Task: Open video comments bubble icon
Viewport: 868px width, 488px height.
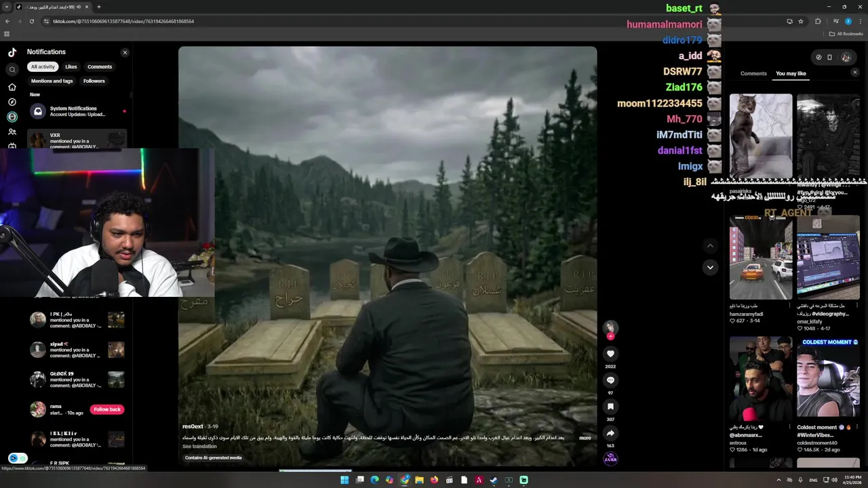Action: 610,380
